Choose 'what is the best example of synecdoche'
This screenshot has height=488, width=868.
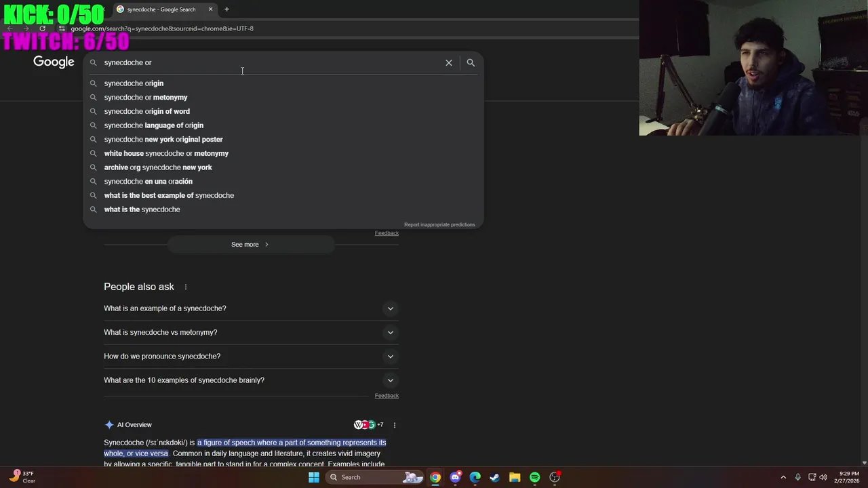tap(283, 195)
